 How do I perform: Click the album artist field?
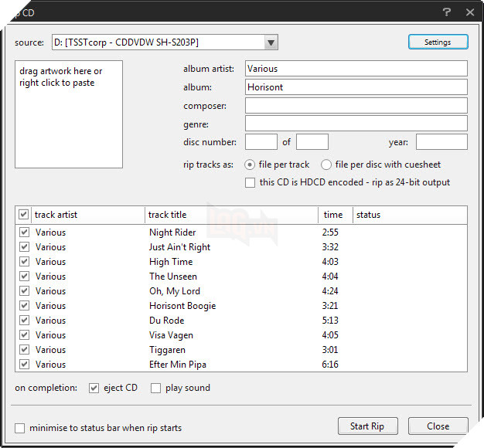[x=356, y=69]
